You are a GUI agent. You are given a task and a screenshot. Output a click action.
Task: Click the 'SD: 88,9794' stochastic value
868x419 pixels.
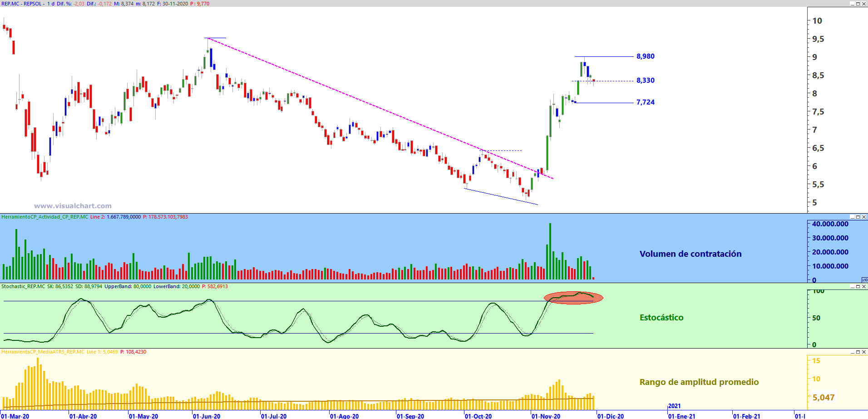[89, 287]
